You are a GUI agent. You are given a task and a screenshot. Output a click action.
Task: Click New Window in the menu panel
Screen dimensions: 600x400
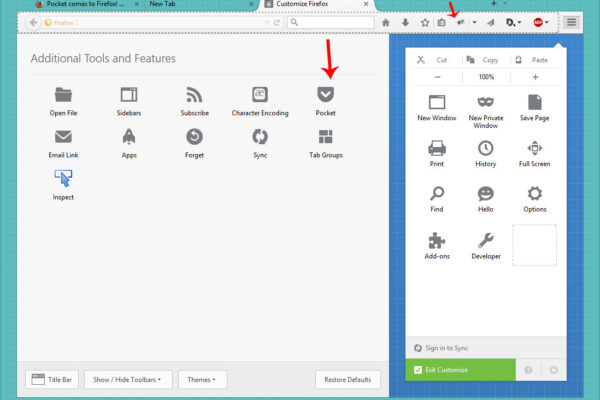coord(437,108)
